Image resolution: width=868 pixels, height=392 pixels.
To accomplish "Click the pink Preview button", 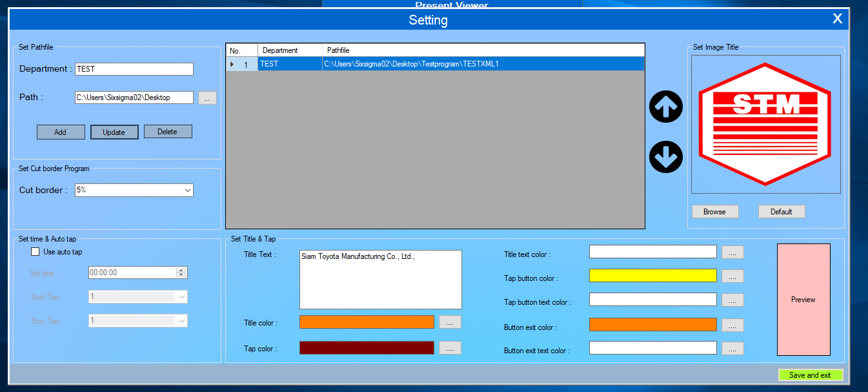I will coord(803,300).
